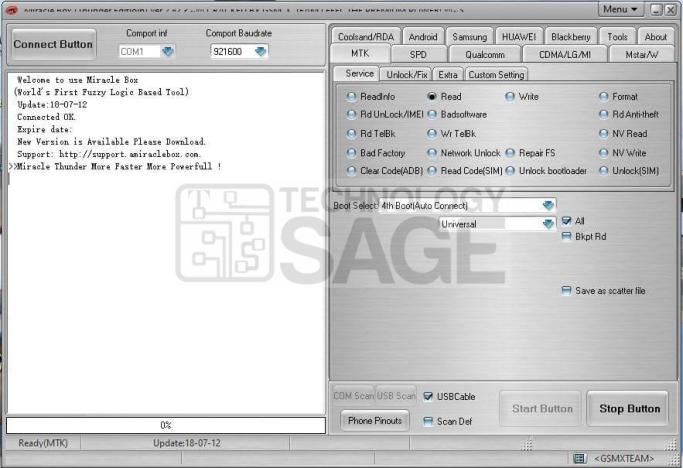
Task: Open the About tab
Action: pos(655,37)
